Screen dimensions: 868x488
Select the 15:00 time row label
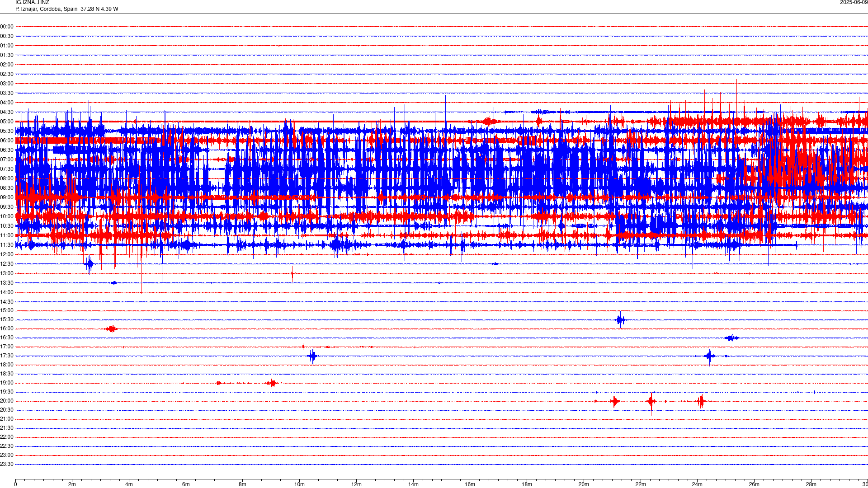[7, 310]
